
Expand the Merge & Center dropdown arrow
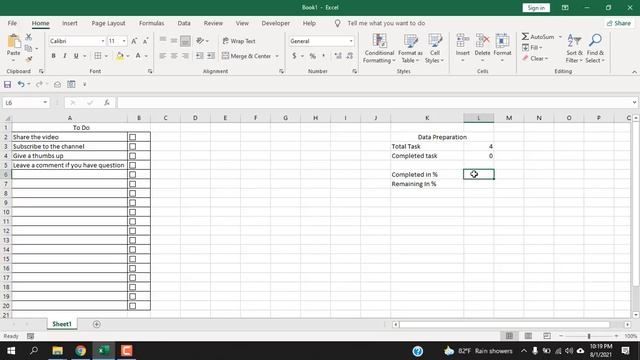(x=277, y=56)
